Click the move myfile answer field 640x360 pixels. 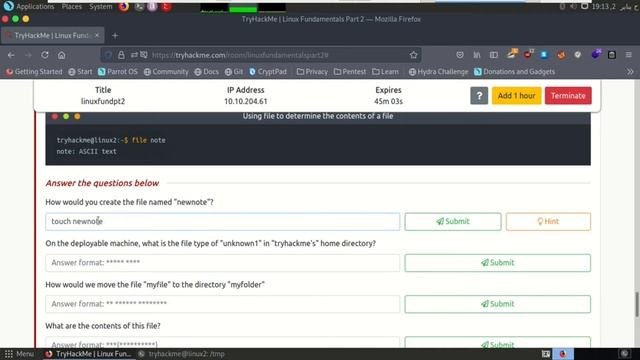pos(222,304)
